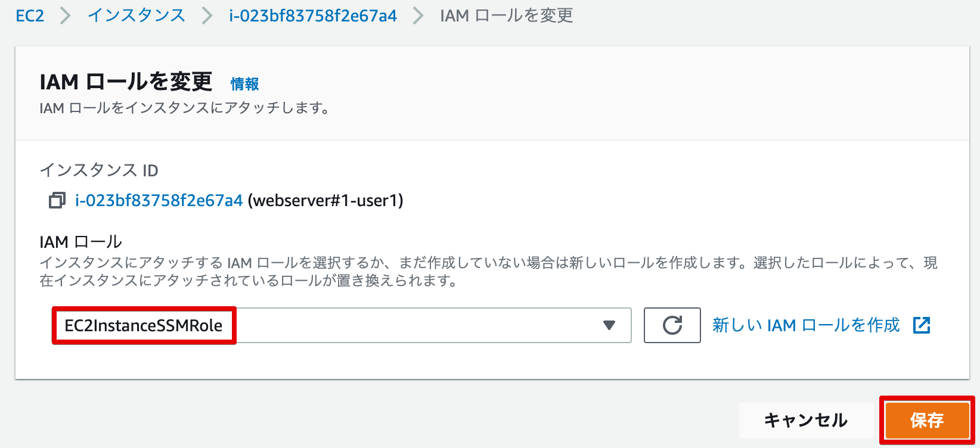Screen dimensions: 980x448
Task: Click the external link icon beside new IAM role
Action: pyautogui.click(x=922, y=325)
